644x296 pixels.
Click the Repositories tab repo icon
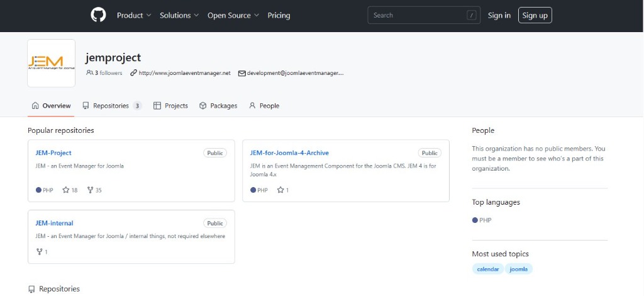tap(86, 106)
